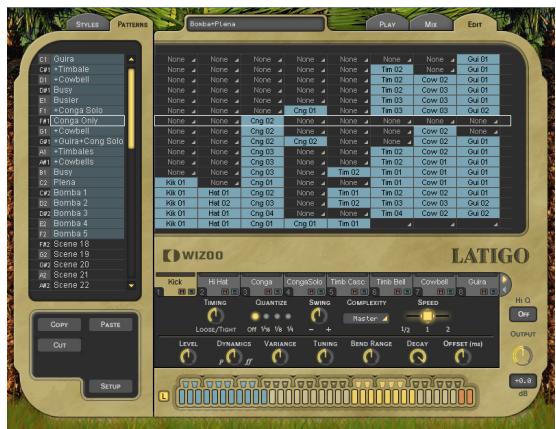Image resolution: width=556 pixels, height=429 pixels.
Task: Set Quantize to 1/16
Action: coord(266,316)
